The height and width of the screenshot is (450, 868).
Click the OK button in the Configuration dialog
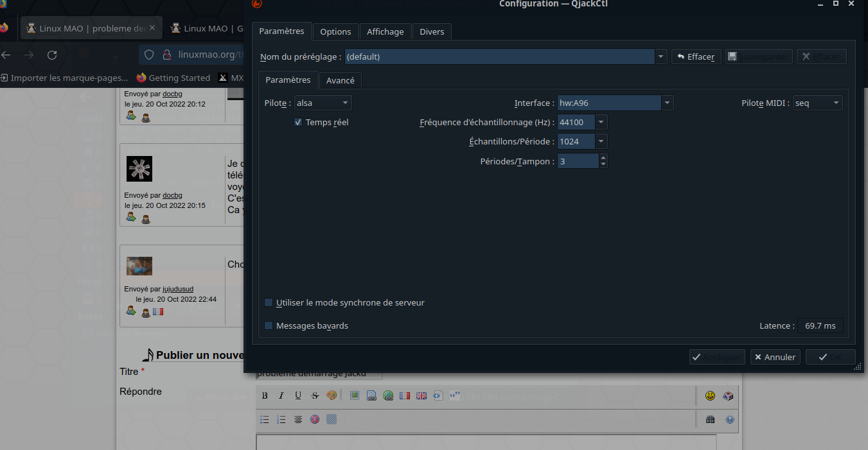point(830,357)
